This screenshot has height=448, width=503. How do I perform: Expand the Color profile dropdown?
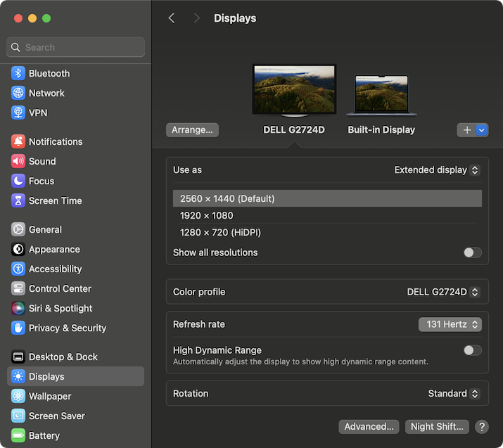tap(443, 292)
